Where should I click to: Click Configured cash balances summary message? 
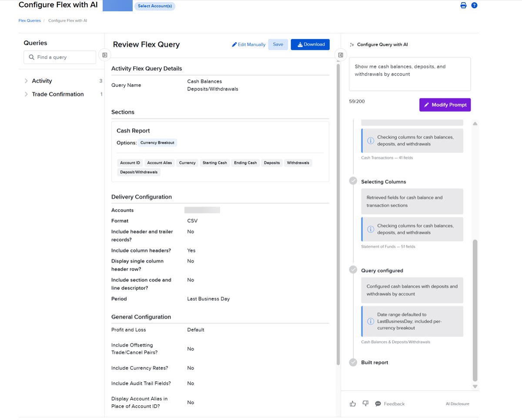(x=412, y=290)
